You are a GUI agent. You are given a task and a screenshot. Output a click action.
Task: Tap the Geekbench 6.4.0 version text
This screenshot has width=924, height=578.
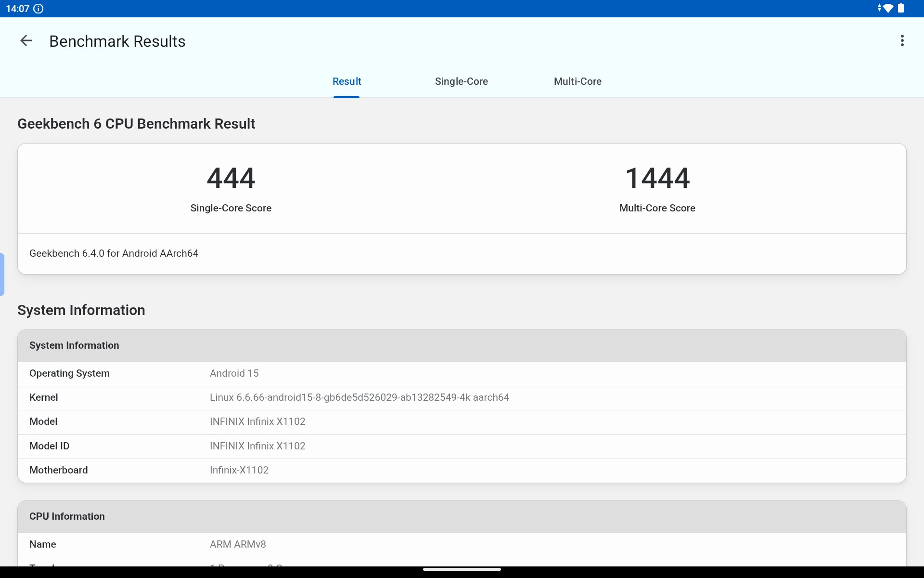(114, 253)
